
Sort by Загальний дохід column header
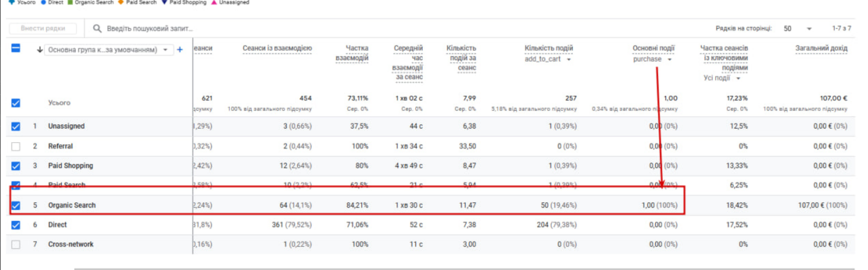click(821, 48)
